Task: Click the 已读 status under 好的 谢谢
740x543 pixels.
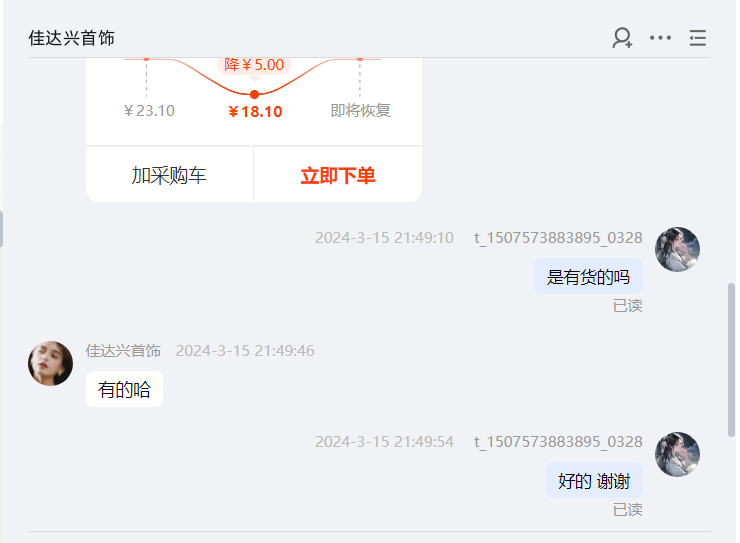Action: tap(628, 510)
